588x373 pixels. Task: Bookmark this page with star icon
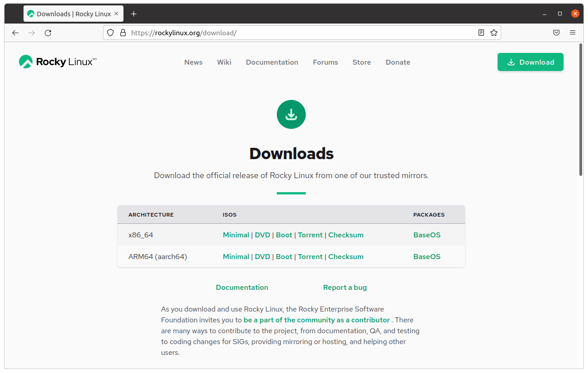[494, 33]
